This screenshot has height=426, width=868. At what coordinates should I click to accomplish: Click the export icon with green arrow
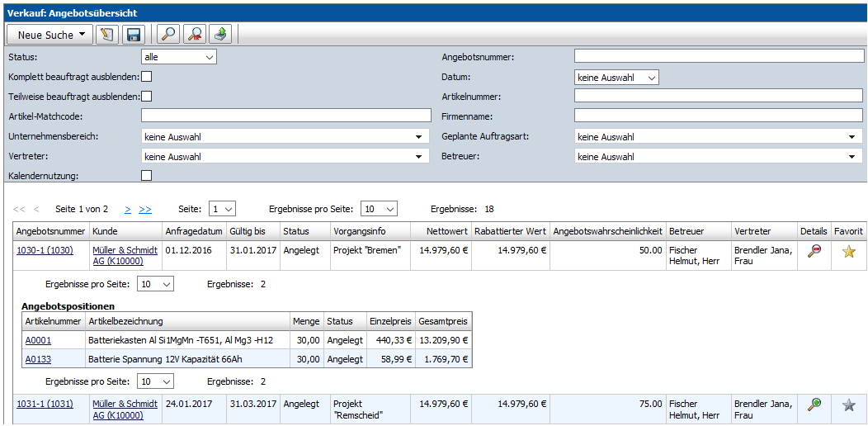click(x=221, y=35)
